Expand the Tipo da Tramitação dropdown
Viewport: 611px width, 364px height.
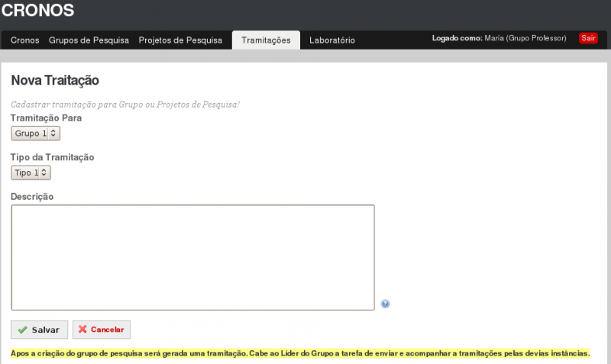[31, 173]
